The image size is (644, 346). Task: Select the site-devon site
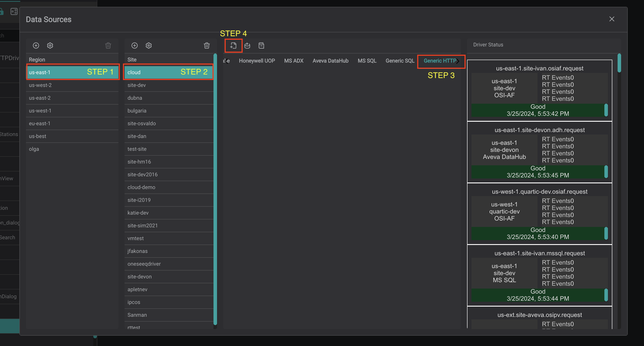coord(169,276)
